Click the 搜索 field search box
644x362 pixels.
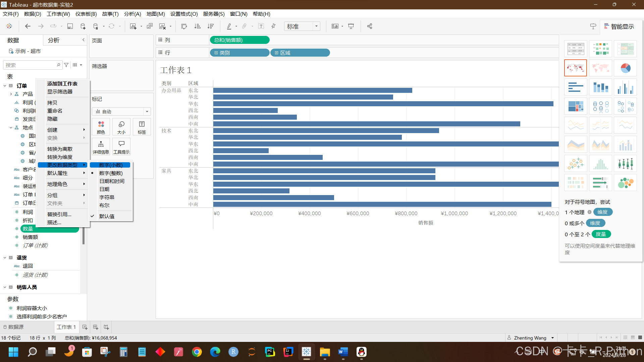[33, 65]
